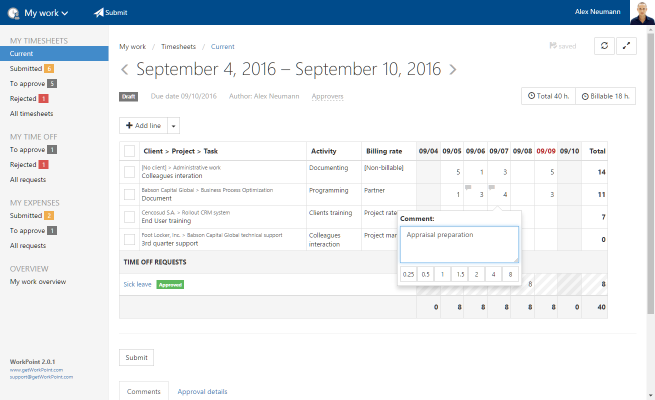Click the fullscreen expand icon
The height and width of the screenshot is (400, 655).
pyautogui.click(x=627, y=45)
